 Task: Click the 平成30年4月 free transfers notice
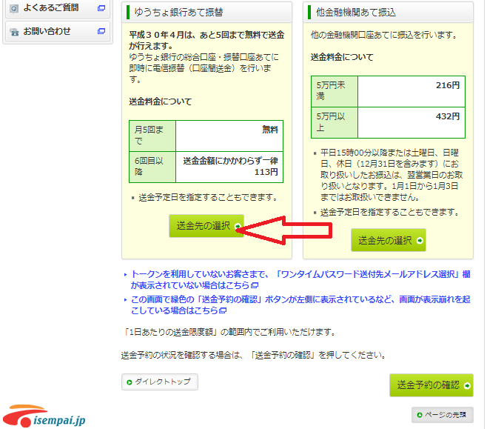point(206,40)
